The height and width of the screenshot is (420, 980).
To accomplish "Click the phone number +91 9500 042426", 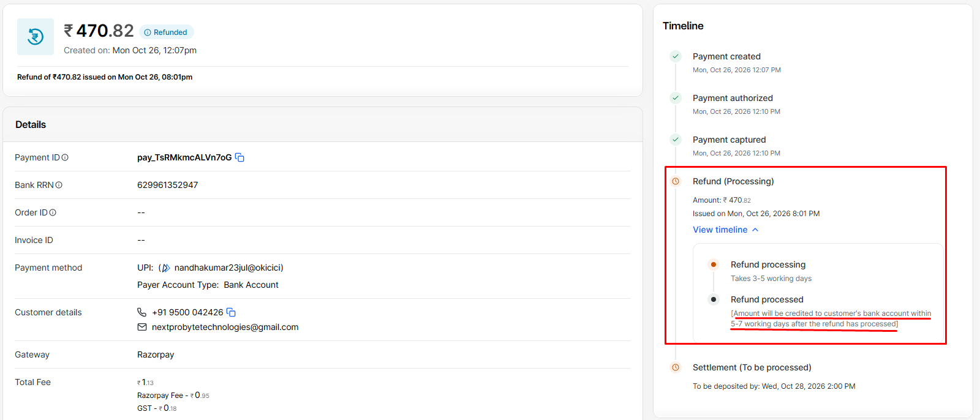I will pyautogui.click(x=188, y=312).
